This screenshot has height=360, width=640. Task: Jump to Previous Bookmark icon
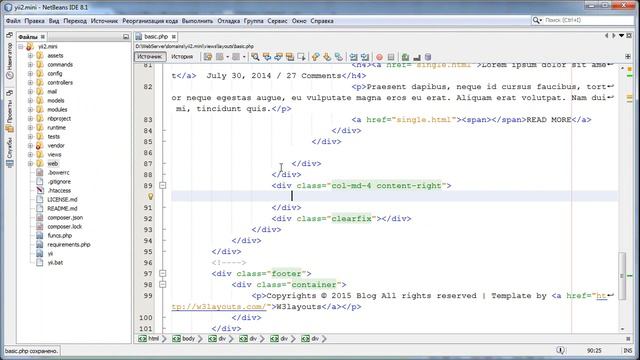(316, 57)
